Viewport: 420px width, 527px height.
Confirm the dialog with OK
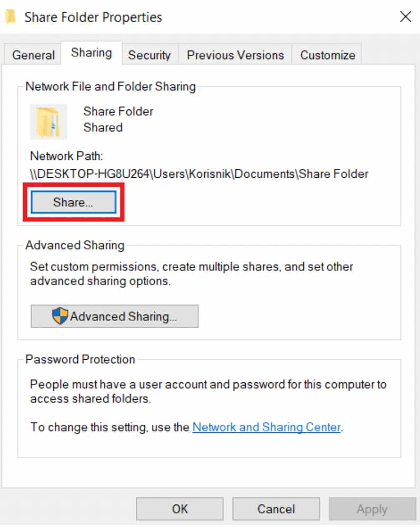[180, 509]
